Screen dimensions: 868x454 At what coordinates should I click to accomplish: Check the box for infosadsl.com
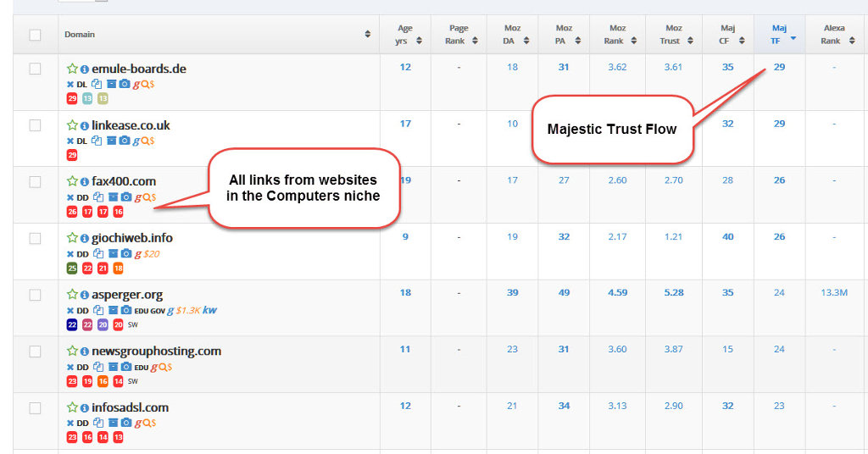(x=35, y=408)
